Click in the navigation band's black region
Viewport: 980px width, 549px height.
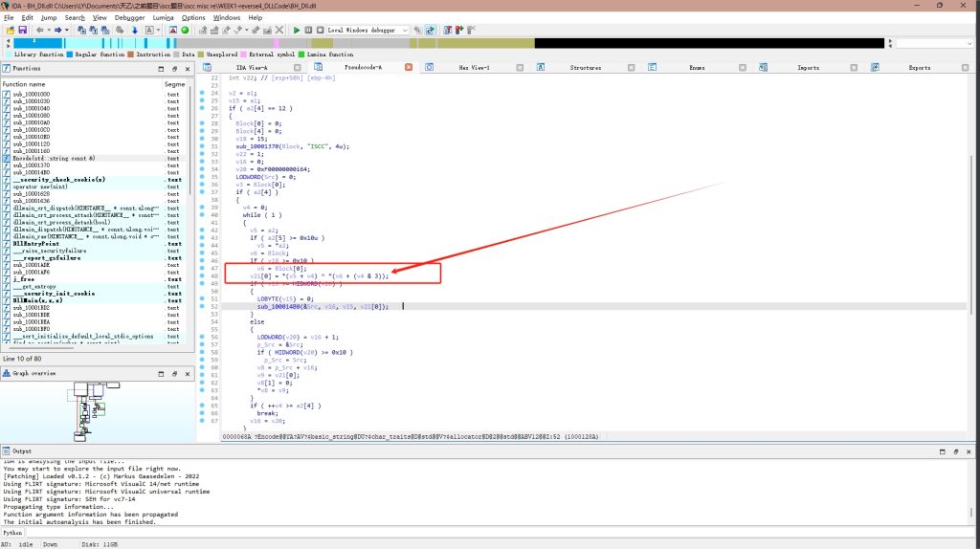click(709, 43)
